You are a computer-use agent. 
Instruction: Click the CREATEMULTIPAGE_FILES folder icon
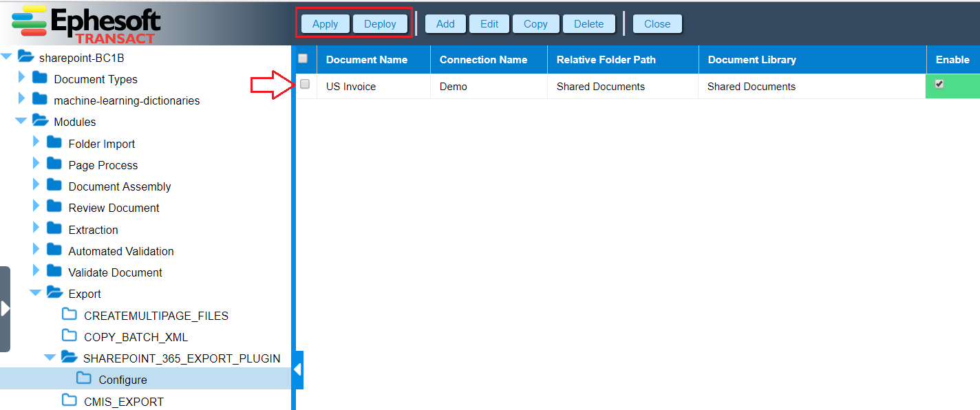69,315
